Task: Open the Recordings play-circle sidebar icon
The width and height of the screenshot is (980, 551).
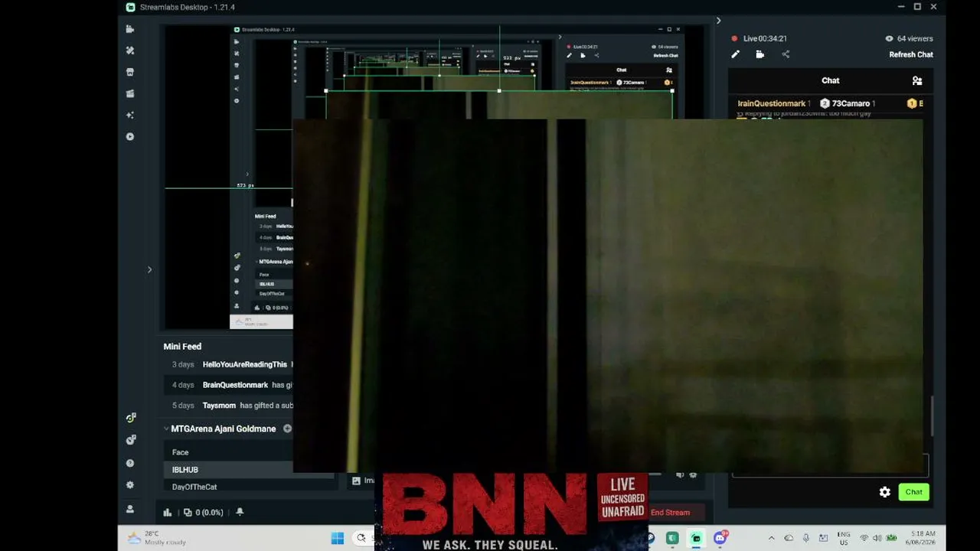Action: click(129, 136)
